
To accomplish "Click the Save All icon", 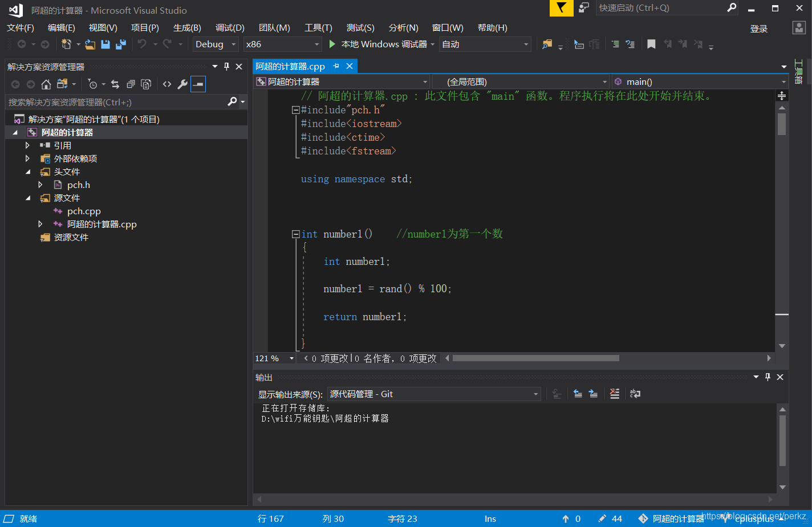I will pyautogui.click(x=121, y=44).
